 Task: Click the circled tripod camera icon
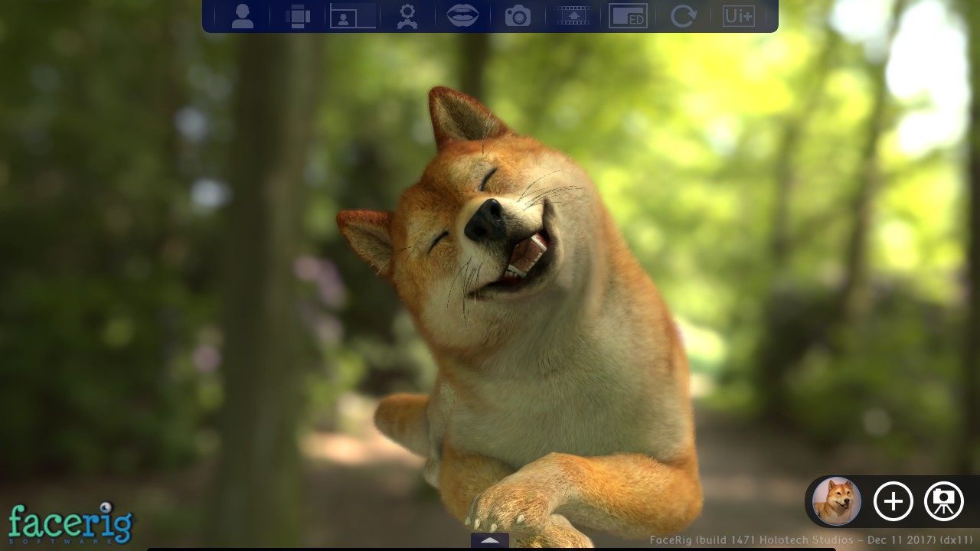(x=944, y=501)
